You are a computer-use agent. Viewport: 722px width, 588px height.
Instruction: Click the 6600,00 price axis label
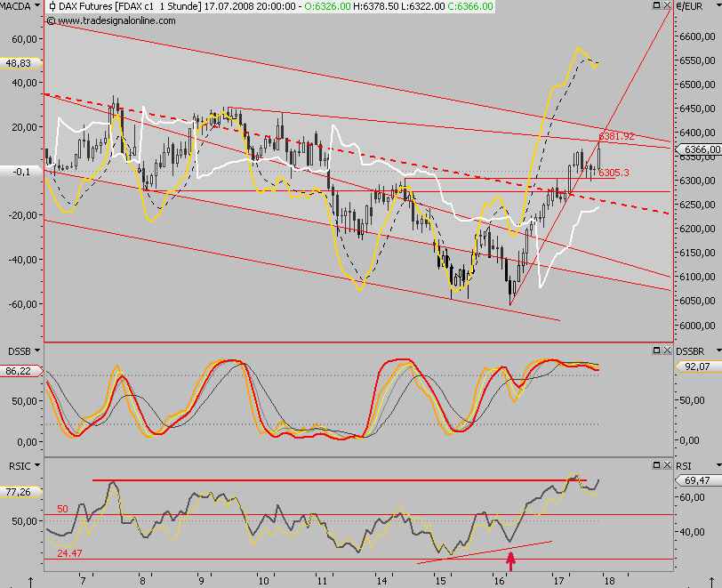coord(698,36)
